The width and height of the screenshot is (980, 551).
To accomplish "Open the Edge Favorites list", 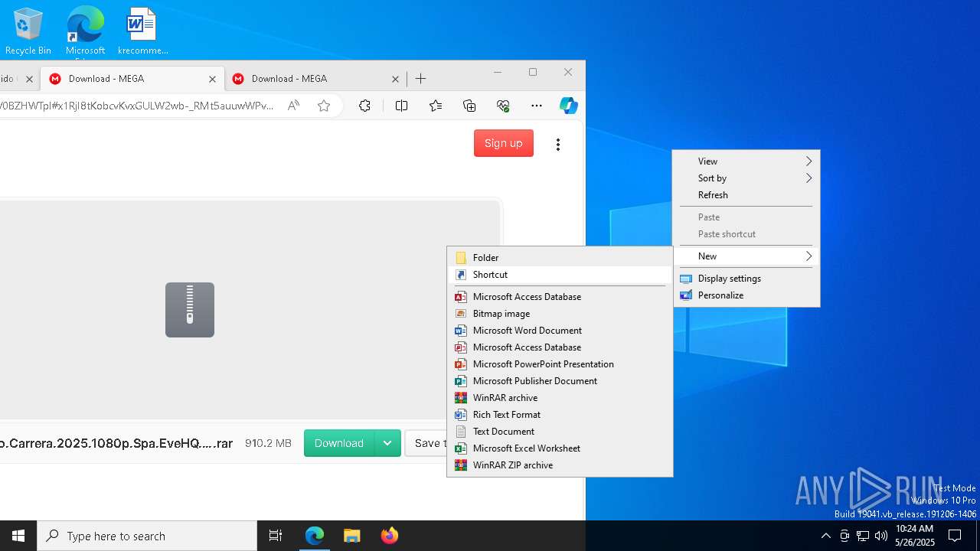I will [x=436, y=106].
